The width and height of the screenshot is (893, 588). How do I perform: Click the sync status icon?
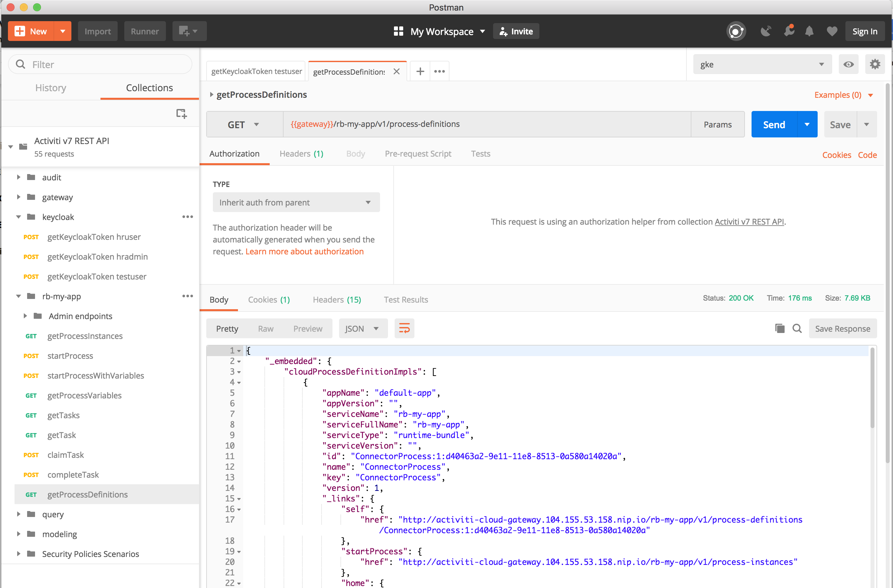(736, 31)
